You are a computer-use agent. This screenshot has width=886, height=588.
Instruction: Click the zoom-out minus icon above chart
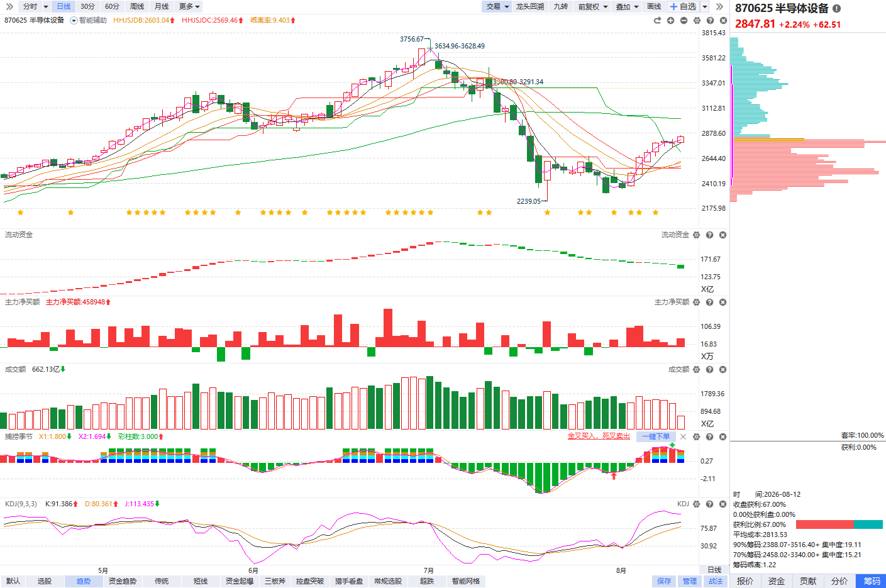(684, 21)
